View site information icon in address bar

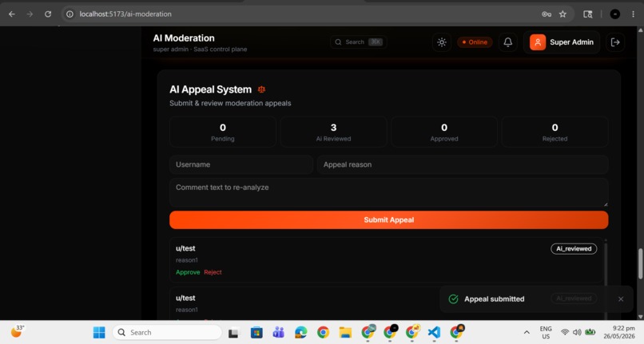[70, 14]
